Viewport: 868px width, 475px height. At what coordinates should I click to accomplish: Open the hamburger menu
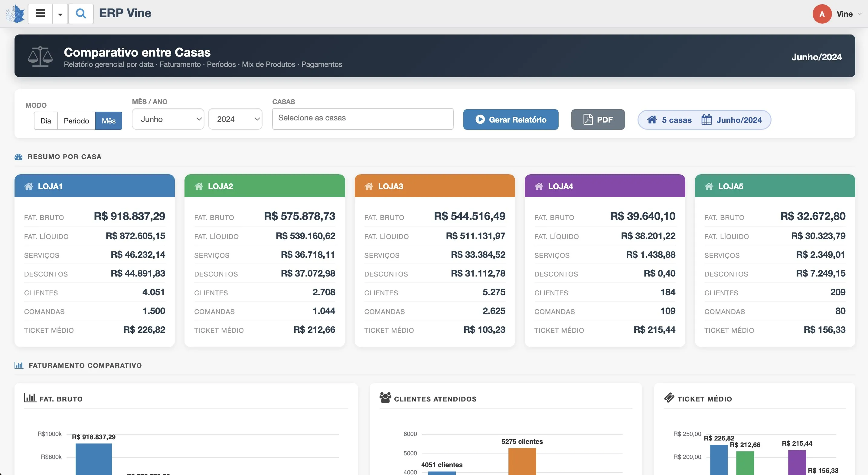pyautogui.click(x=41, y=14)
